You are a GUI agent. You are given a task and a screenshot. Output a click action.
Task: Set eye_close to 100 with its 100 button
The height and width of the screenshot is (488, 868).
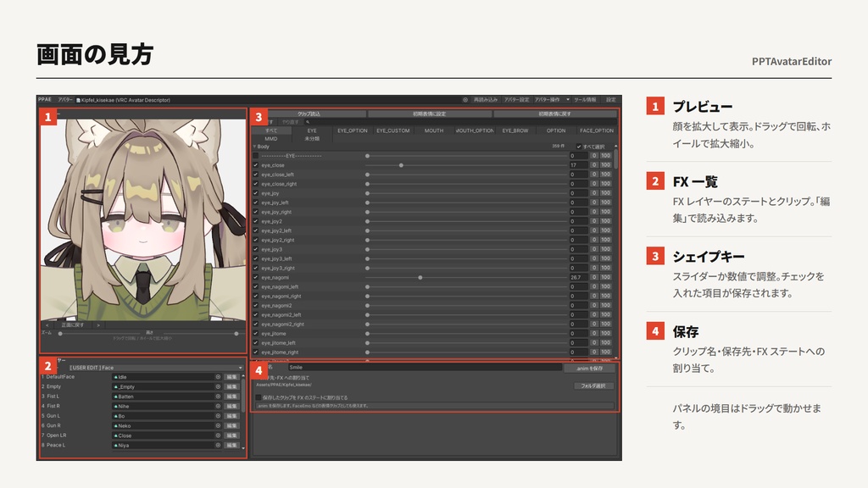click(x=605, y=165)
